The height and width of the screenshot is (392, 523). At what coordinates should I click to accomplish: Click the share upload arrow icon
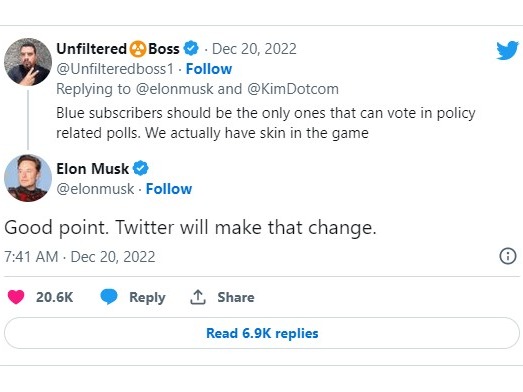198,297
